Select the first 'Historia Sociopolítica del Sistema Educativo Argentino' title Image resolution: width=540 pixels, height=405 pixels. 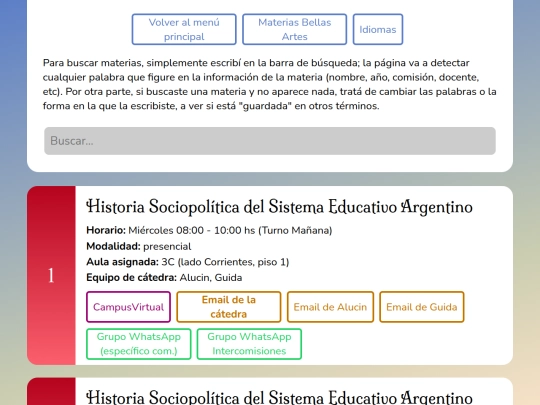pos(279,207)
